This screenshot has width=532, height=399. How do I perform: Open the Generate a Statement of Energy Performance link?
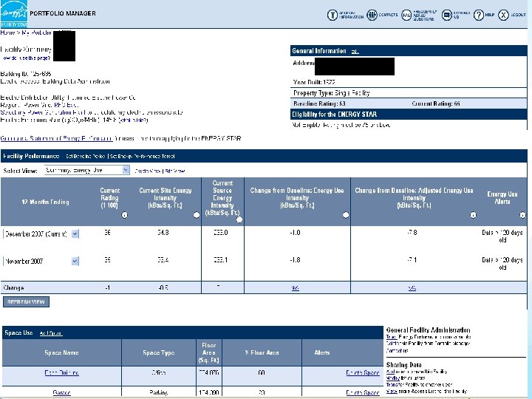pyautogui.click(x=56, y=138)
